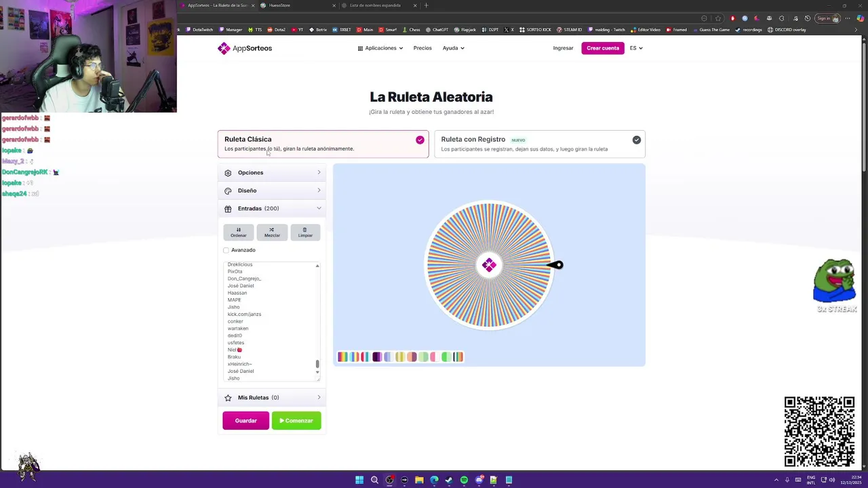Choose the bright green color palette

coord(446,357)
